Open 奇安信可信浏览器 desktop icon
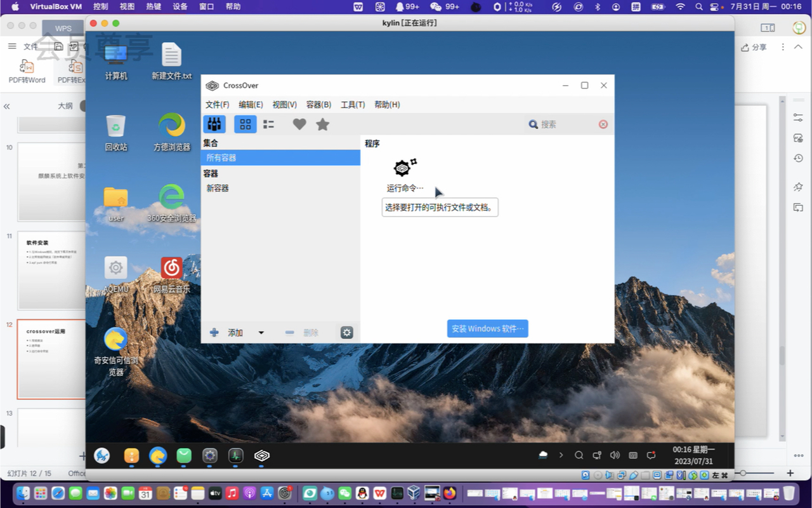 click(x=116, y=352)
